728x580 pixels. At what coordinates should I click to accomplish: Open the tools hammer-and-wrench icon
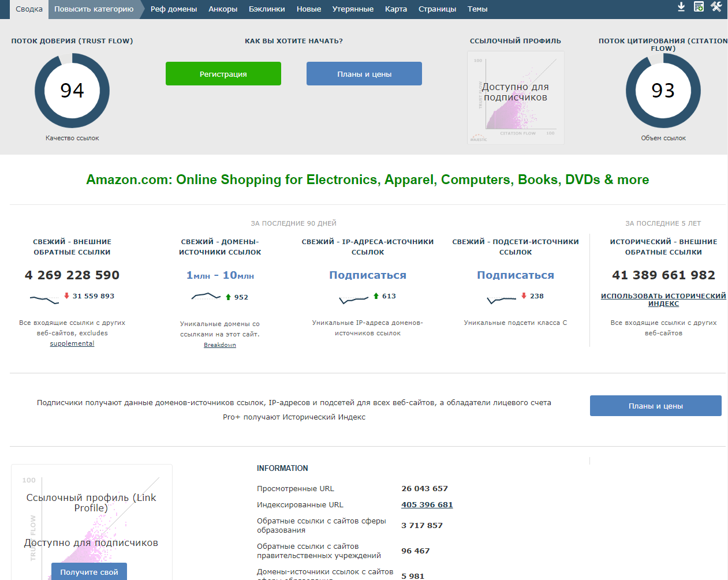(x=716, y=6)
